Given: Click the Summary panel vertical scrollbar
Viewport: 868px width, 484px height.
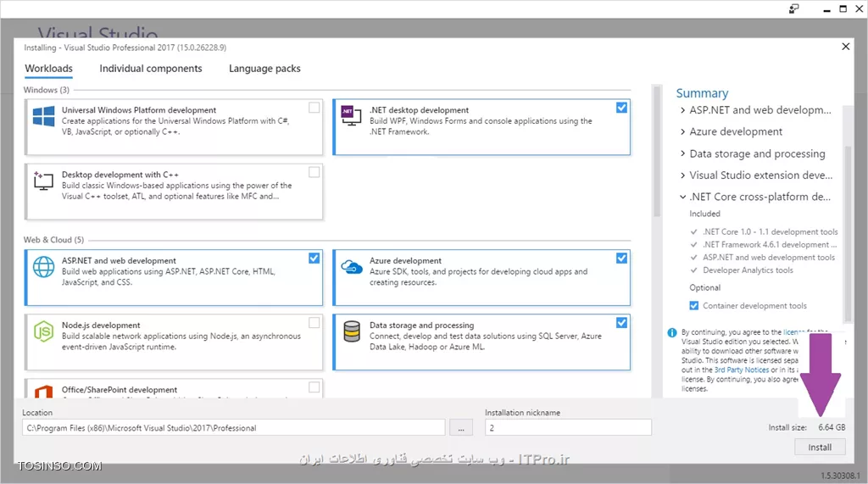Looking at the screenshot, I should click(x=848, y=232).
